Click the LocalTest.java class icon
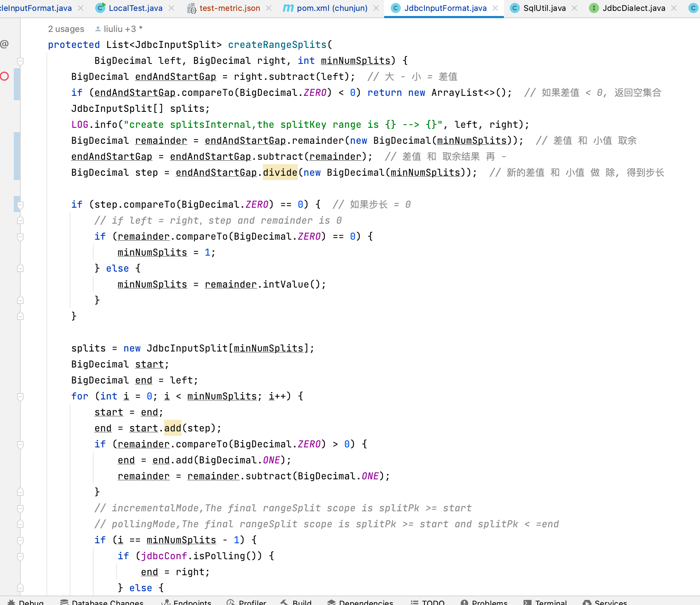The width and height of the screenshot is (700, 605). coord(100,8)
